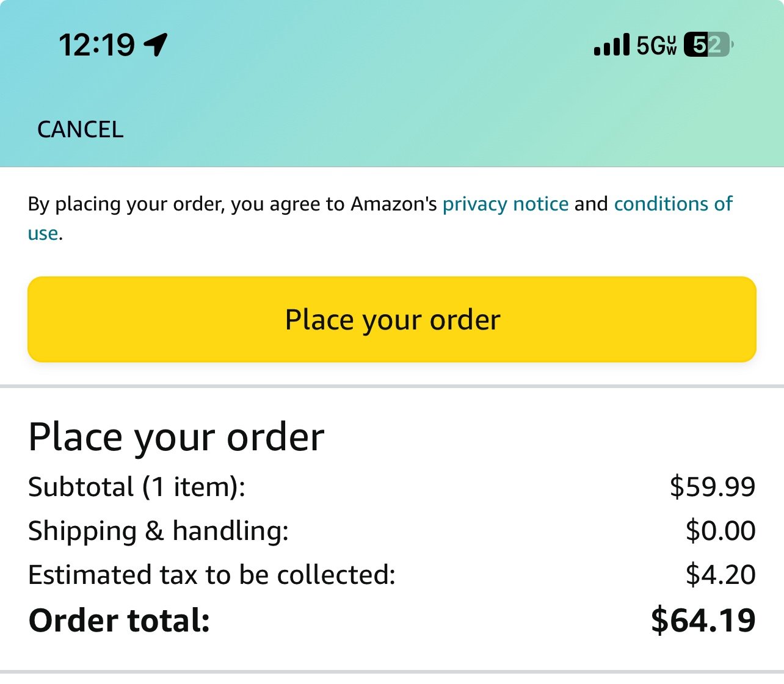The width and height of the screenshot is (784, 684).
Task: Open the privacy notice link
Action: click(x=506, y=203)
